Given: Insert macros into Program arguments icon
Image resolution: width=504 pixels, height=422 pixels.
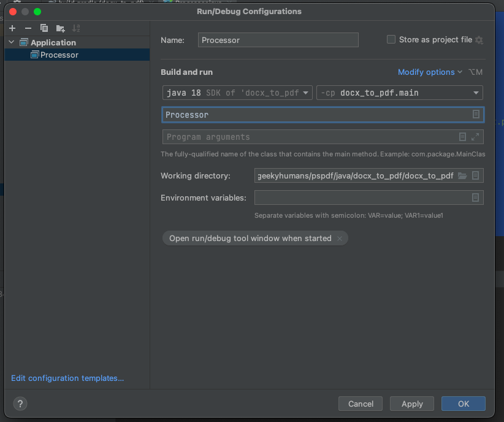Looking at the screenshot, I should tap(462, 137).
